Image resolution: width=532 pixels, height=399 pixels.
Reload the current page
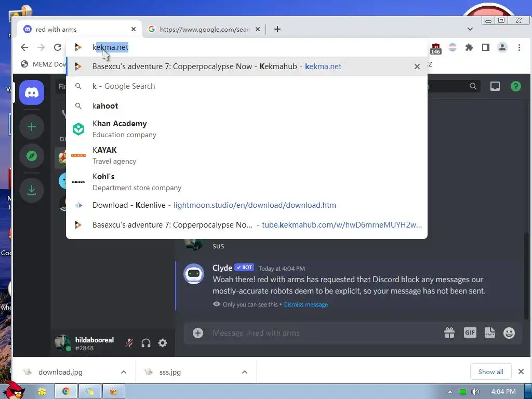(x=58, y=47)
